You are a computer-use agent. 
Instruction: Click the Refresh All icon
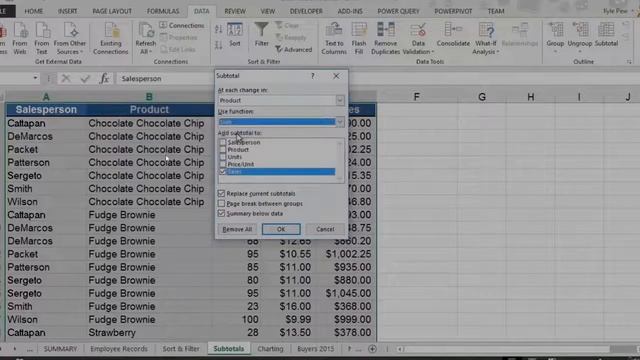click(x=146, y=38)
